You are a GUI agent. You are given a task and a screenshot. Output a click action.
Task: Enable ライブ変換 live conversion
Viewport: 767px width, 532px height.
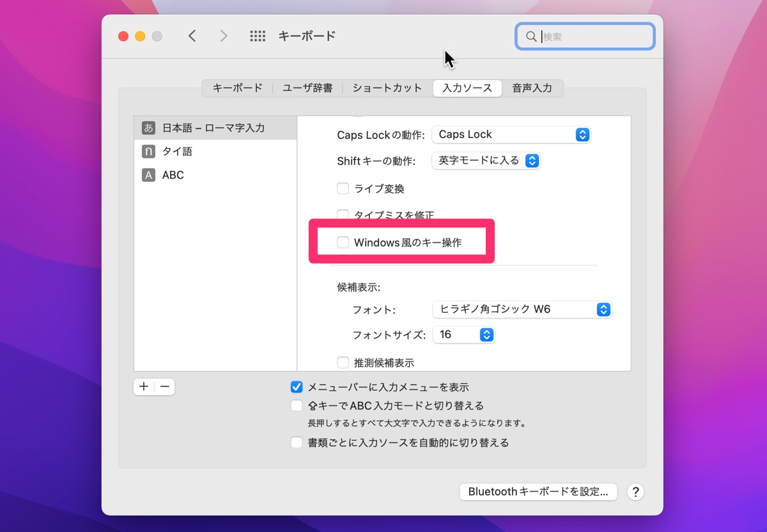pyautogui.click(x=343, y=188)
